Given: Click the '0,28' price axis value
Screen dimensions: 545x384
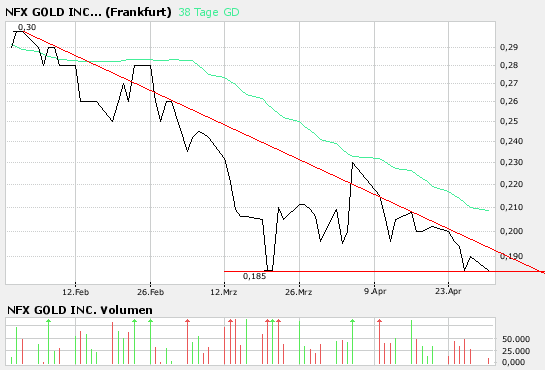Looking at the screenshot, I should click(509, 65).
